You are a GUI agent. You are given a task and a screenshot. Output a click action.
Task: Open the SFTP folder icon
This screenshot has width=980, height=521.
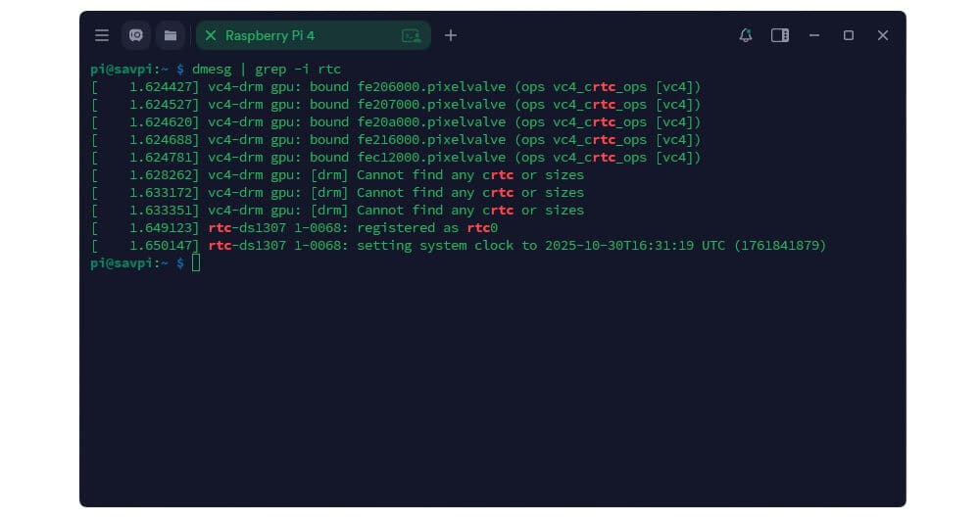click(x=170, y=35)
